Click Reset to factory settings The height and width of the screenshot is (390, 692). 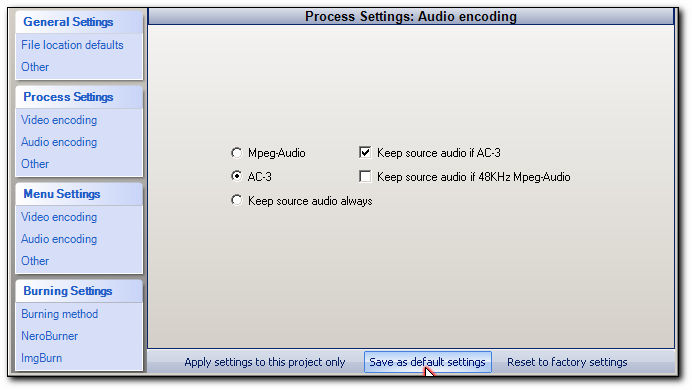click(x=567, y=362)
